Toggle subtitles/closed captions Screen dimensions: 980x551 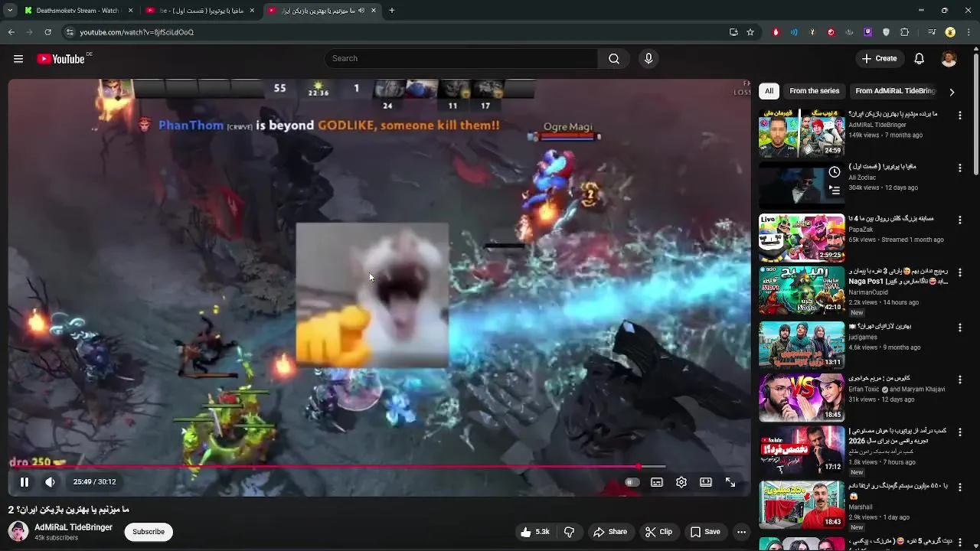click(657, 482)
